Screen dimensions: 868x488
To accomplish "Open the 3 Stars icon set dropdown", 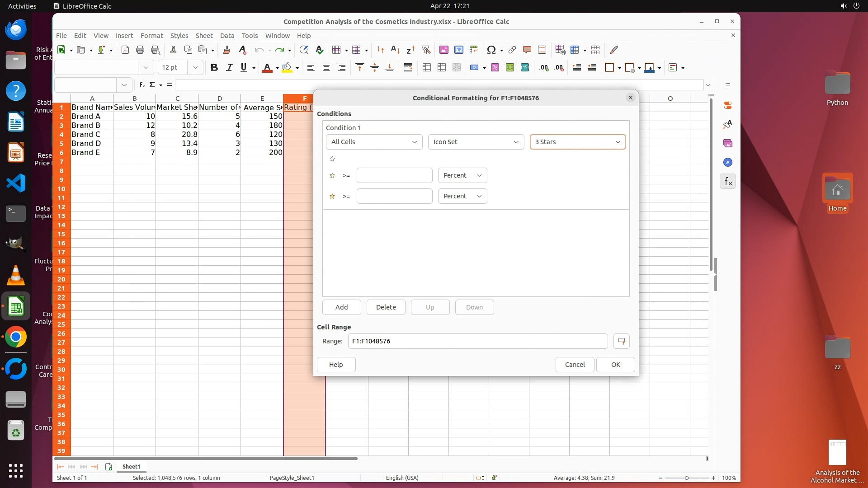I will pos(577,142).
